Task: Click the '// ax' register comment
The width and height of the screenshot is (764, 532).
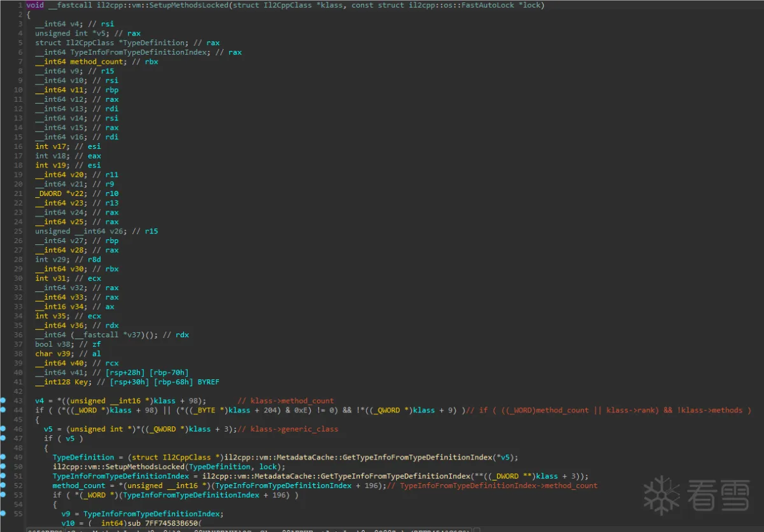Action: pyautogui.click(x=103, y=307)
